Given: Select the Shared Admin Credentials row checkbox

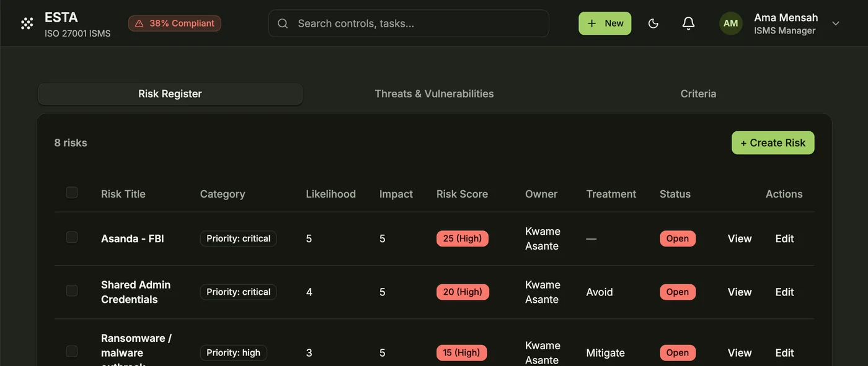Looking at the screenshot, I should coord(72,290).
